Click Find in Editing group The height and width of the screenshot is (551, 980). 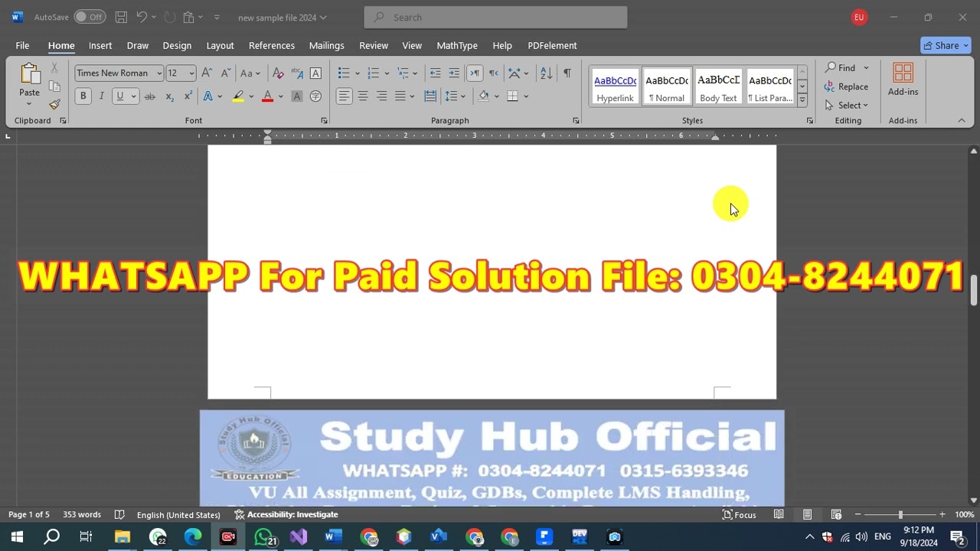click(841, 67)
